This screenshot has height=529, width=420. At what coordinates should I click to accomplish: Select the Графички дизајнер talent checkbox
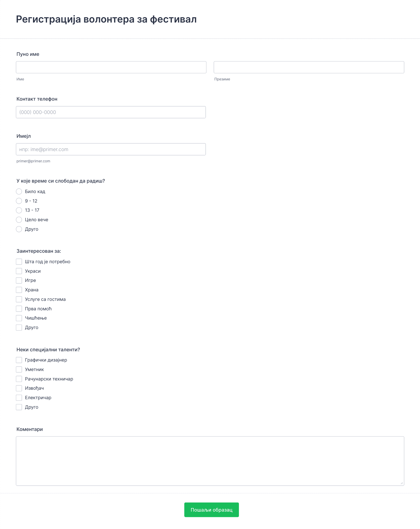coord(19,360)
